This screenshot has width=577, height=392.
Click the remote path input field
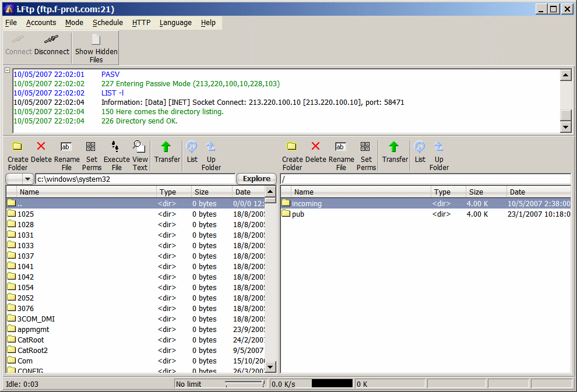pos(425,179)
